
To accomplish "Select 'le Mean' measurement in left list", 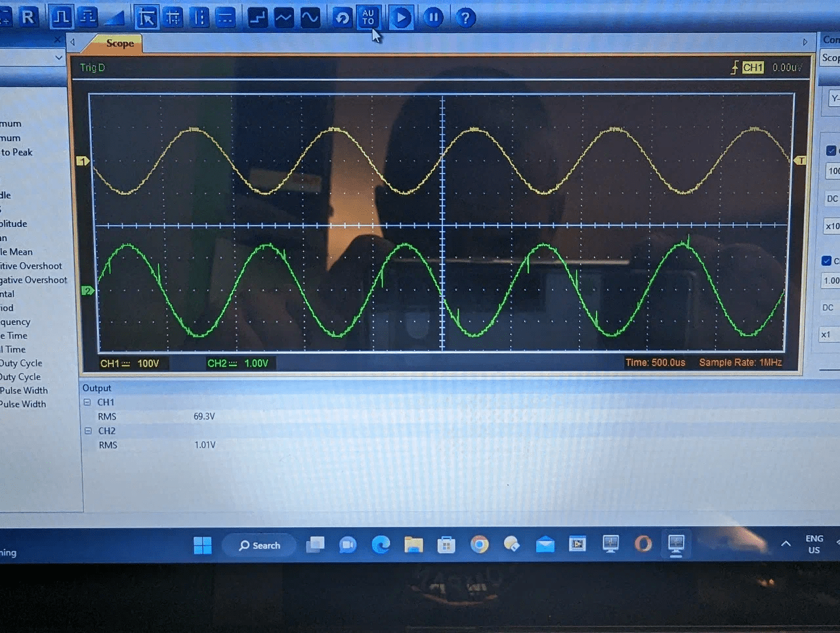I will [16, 251].
